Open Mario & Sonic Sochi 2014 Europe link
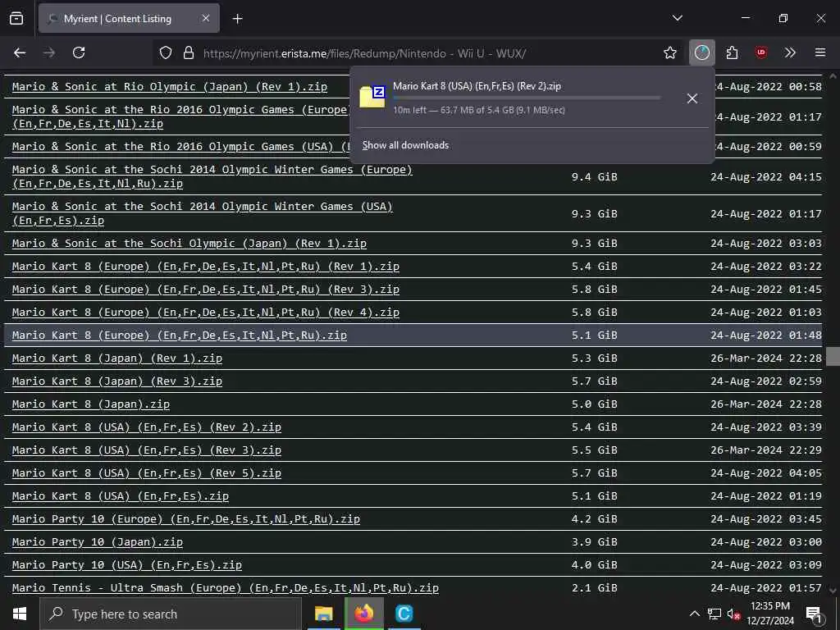Image resolution: width=840 pixels, height=630 pixels. click(x=212, y=177)
